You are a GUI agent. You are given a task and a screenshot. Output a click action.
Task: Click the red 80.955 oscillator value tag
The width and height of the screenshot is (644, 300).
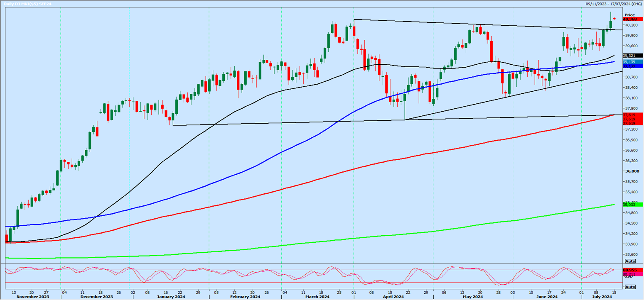click(x=632, y=270)
